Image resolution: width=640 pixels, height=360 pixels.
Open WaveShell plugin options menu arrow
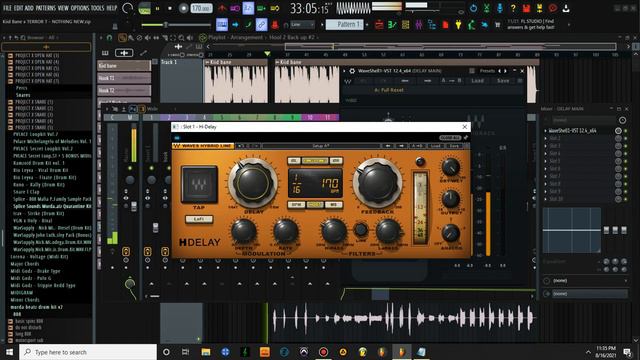click(344, 71)
